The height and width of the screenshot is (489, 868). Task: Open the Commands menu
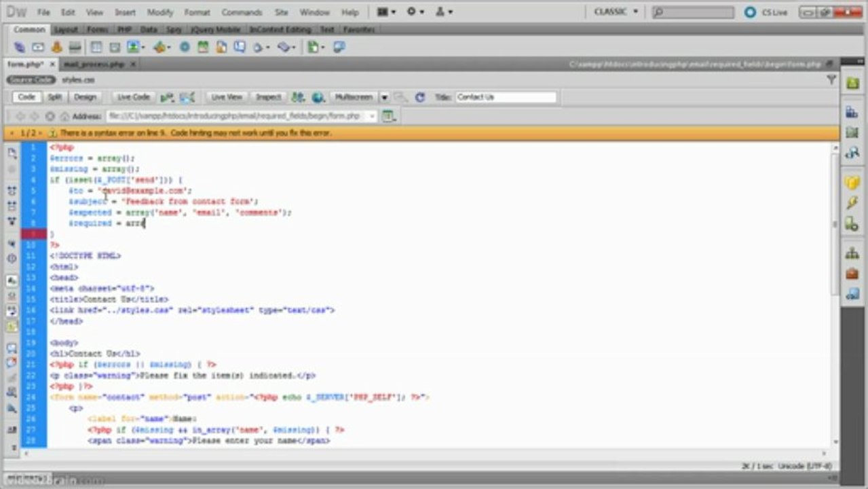click(242, 12)
